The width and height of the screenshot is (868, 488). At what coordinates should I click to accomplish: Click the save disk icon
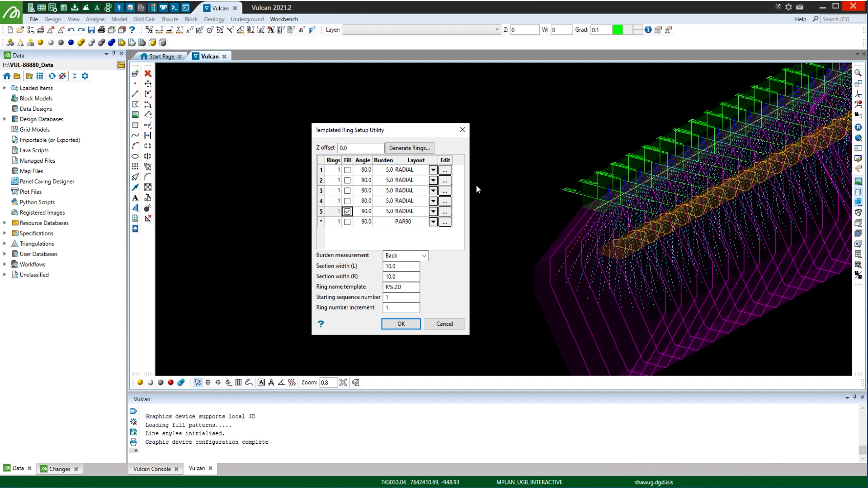click(91, 30)
